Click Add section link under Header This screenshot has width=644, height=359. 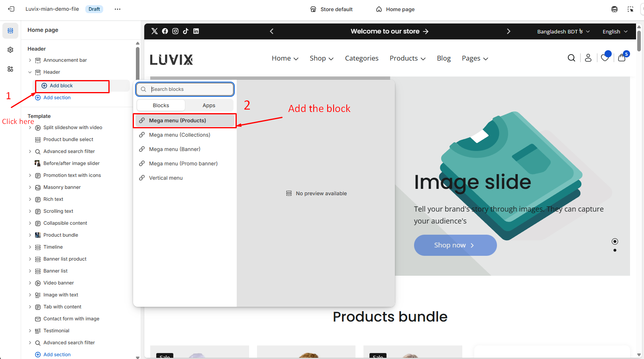(x=57, y=98)
